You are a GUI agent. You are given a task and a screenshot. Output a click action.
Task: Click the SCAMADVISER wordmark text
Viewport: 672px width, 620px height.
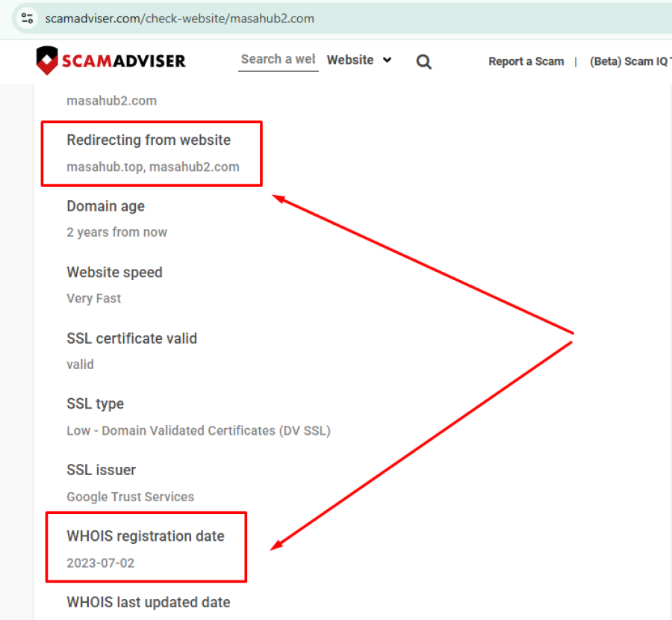click(124, 61)
